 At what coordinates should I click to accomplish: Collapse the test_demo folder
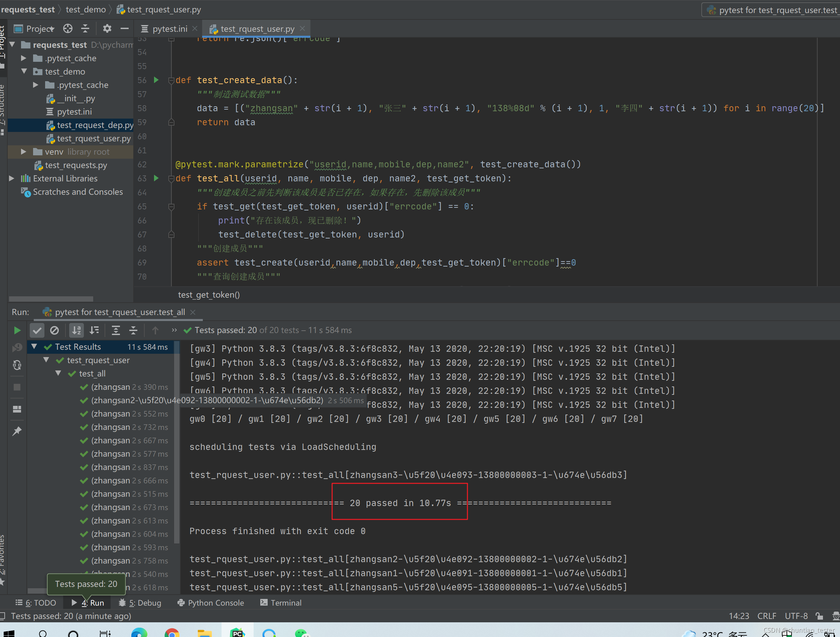coord(24,71)
